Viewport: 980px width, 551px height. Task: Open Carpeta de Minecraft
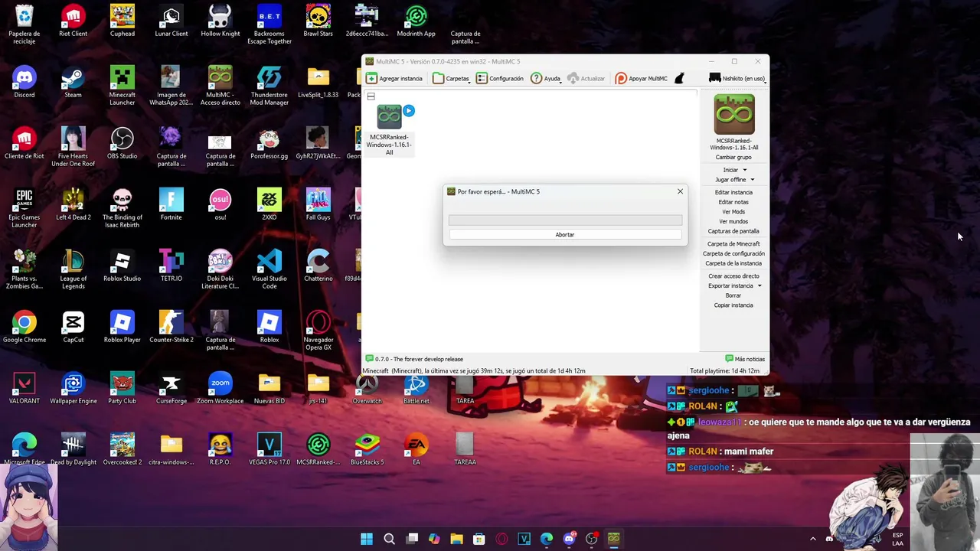click(x=733, y=244)
